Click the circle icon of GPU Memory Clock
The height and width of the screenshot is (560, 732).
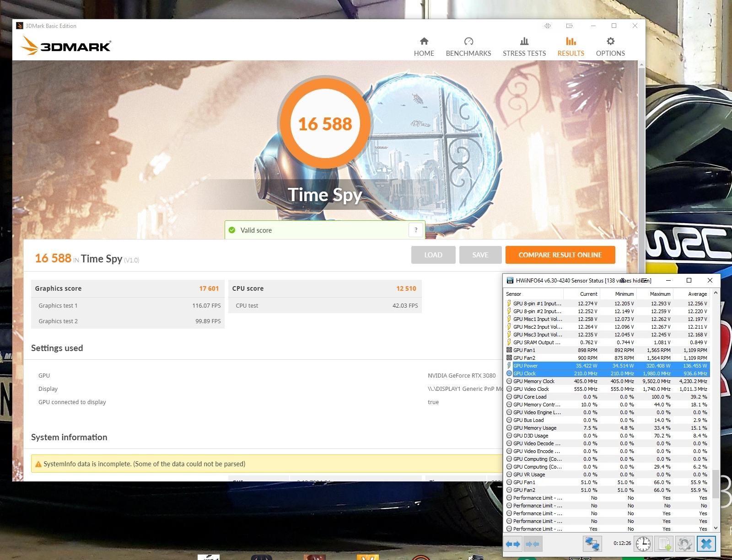point(509,381)
